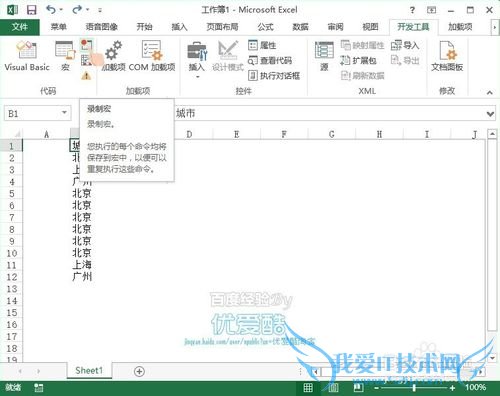Save workbook from quick access toolbar
Viewport: 500px width, 396px height.
coord(32,10)
